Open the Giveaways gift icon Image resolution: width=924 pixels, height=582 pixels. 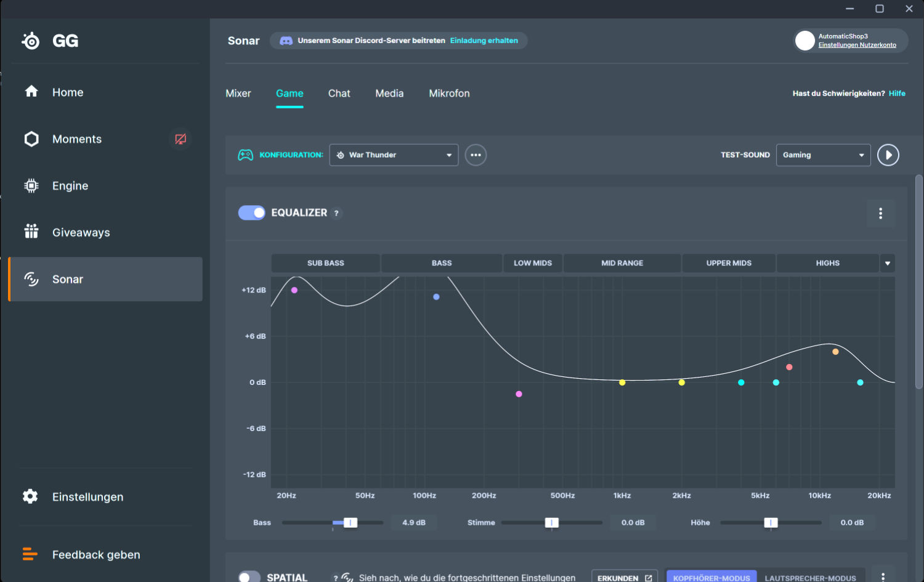click(31, 232)
